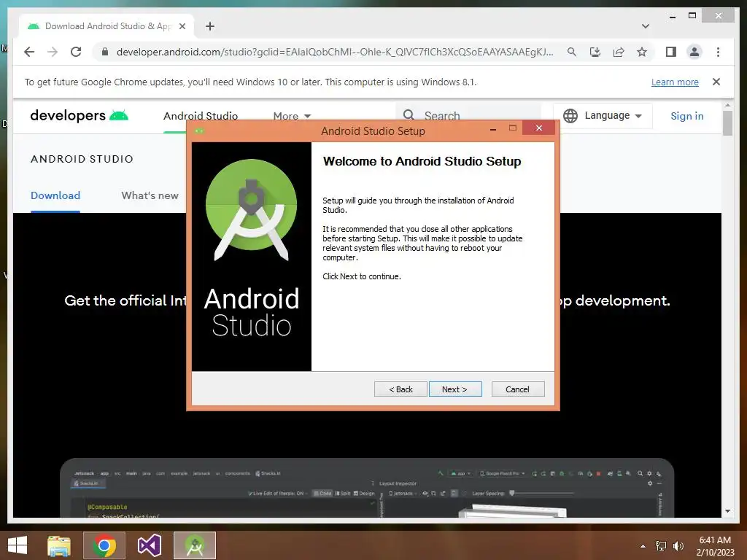The height and width of the screenshot is (560, 747).
Task: Dismiss the Chrome update notice
Action: pos(716,82)
